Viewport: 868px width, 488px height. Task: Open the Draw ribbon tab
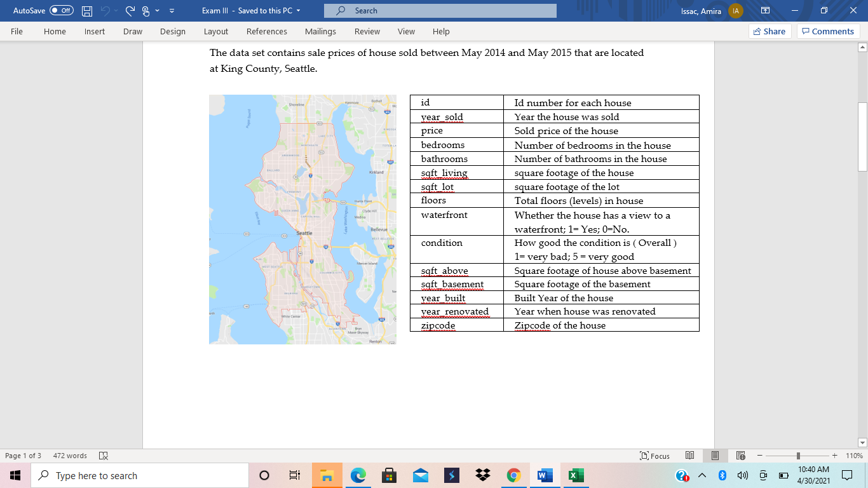point(133,31)
